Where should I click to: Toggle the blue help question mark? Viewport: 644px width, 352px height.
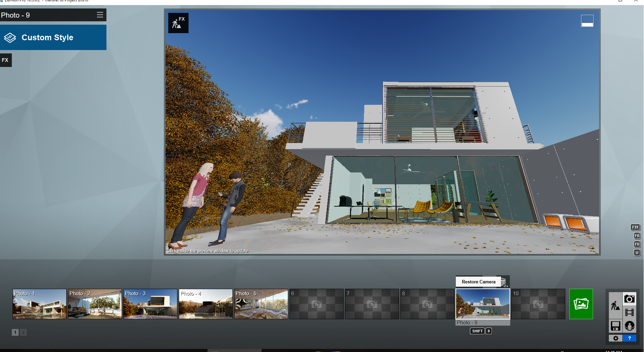pyautogui.click(x=629, y=338)
